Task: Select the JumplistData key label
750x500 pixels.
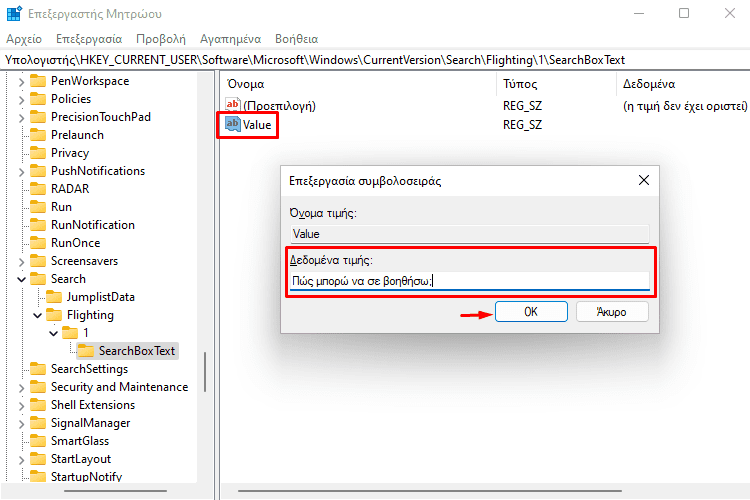Action: click(101, 297)
